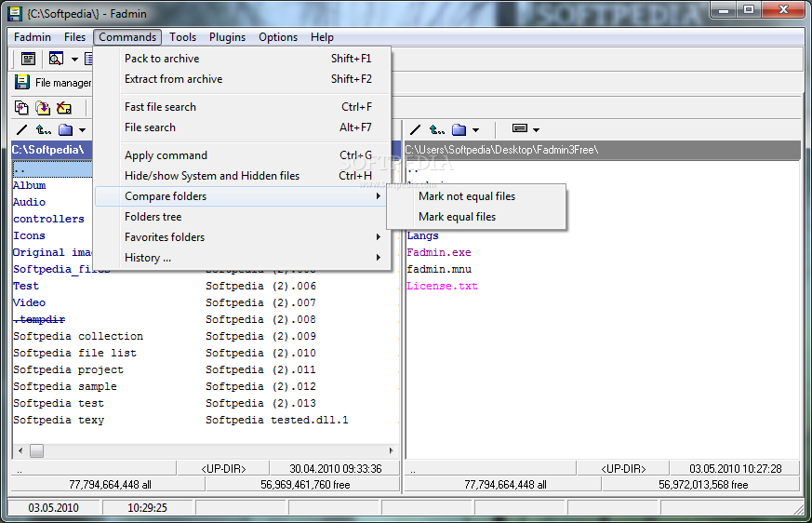This screenshot has width=812, height=523.
Task: Select the Video folder
Action: pos(30,302)
